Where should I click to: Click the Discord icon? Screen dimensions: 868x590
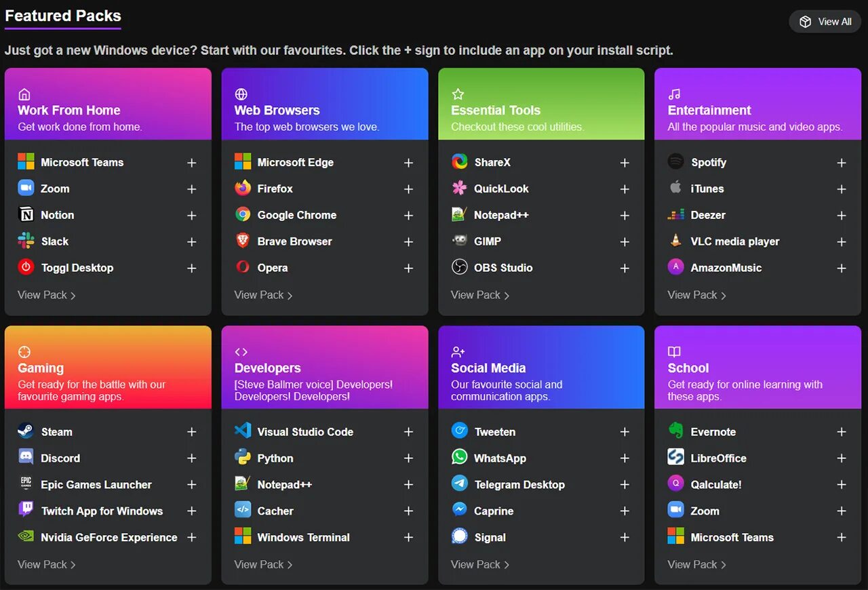pyautogui.click(x=26, y=458)
